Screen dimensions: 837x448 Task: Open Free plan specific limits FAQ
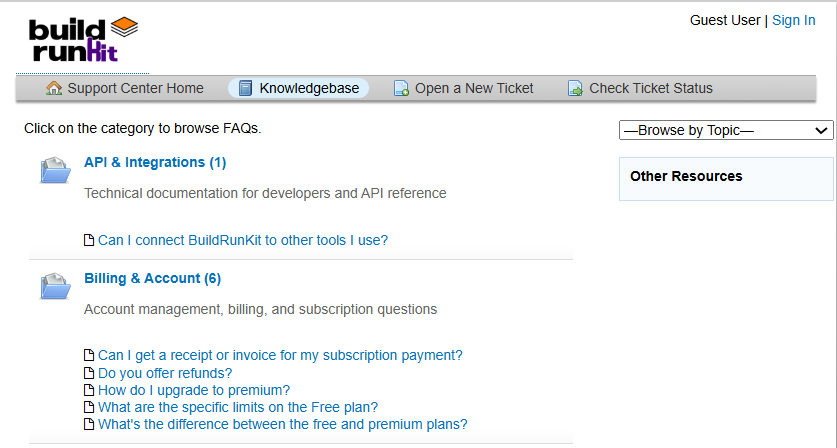(238, 407)
